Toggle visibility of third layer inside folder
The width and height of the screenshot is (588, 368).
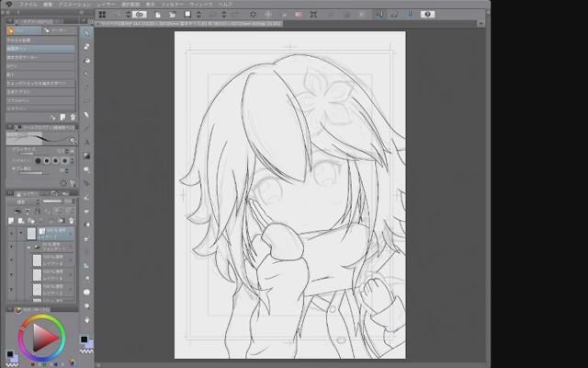(11, 290)
